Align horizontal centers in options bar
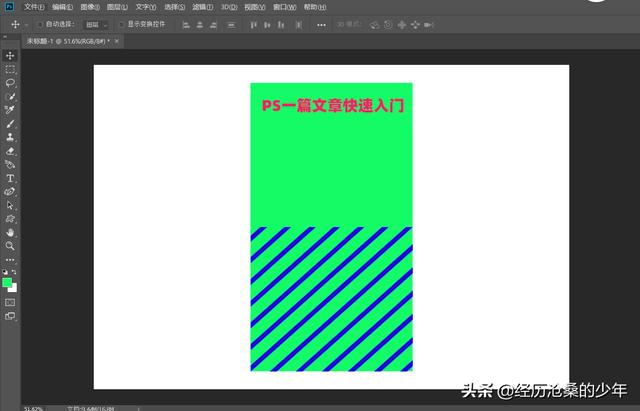The image size is (640, 411). coord(200,25)
